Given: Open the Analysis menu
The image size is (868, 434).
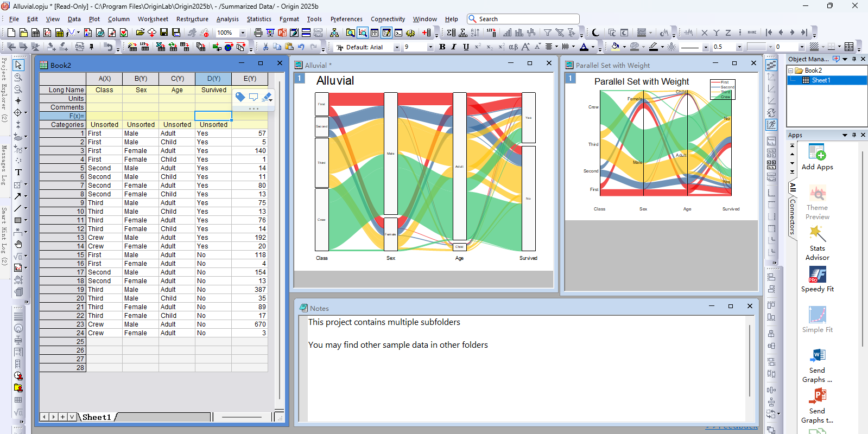Looking at the screenshot, I should coord(227,19).
